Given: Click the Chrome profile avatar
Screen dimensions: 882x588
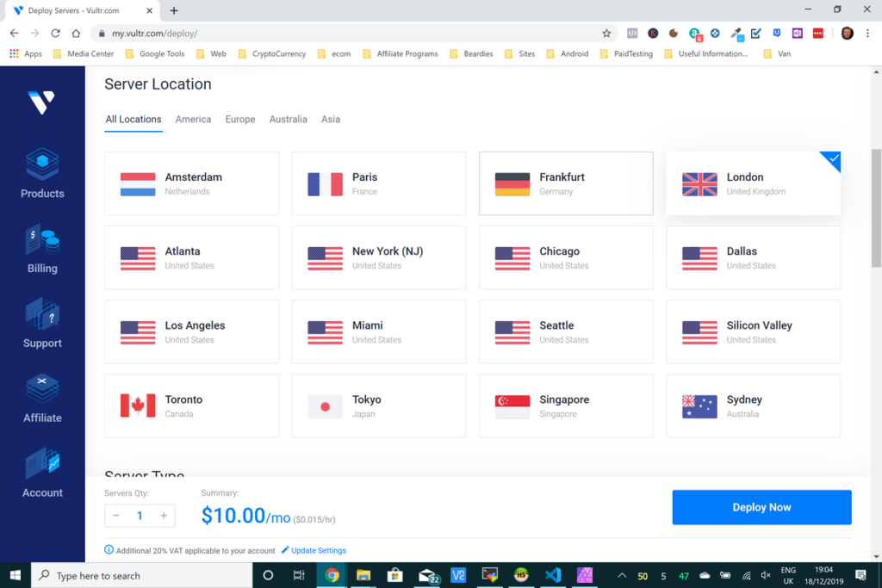Looking at the screenshot, I should coord(848,34).
